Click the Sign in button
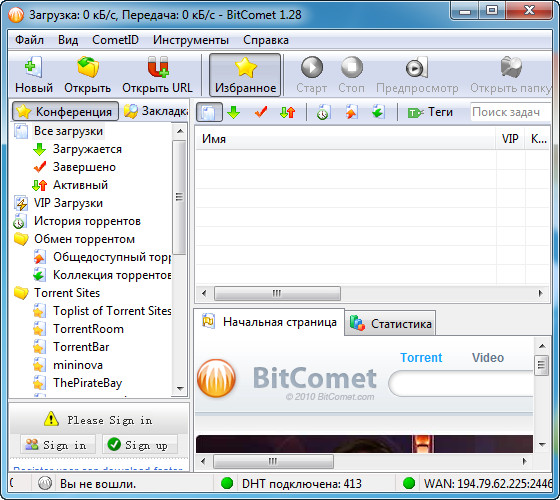The image size is (560, 500). tap(58, 445)
